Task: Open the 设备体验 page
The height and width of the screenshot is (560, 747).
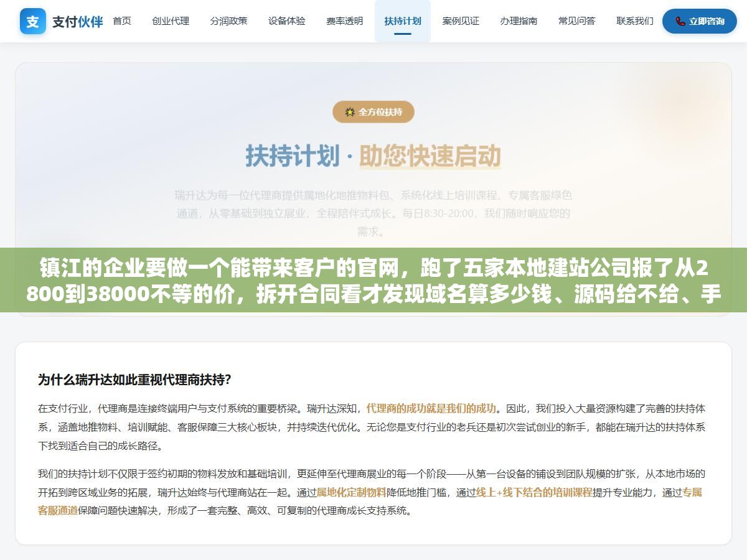Action: [x=287, y=21]
